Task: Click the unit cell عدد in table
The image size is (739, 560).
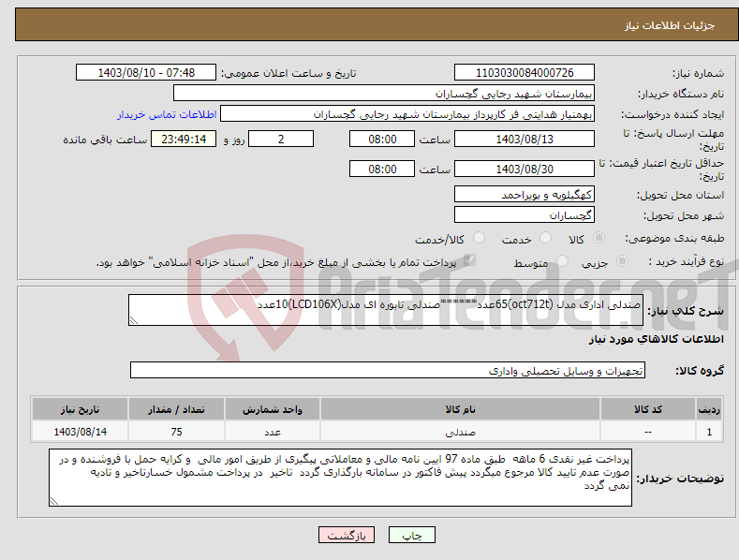Action: click(x=273, y=432)
